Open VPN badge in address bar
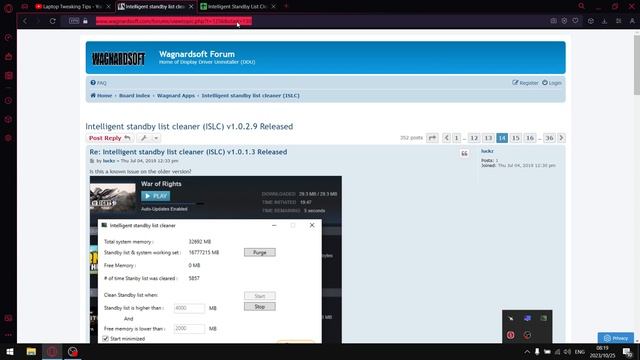This screenshot has height=360, width=640. pos(74,21)
